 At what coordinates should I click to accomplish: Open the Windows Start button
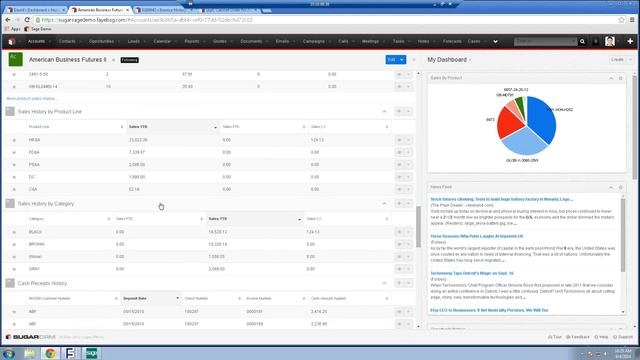point(9,353)
